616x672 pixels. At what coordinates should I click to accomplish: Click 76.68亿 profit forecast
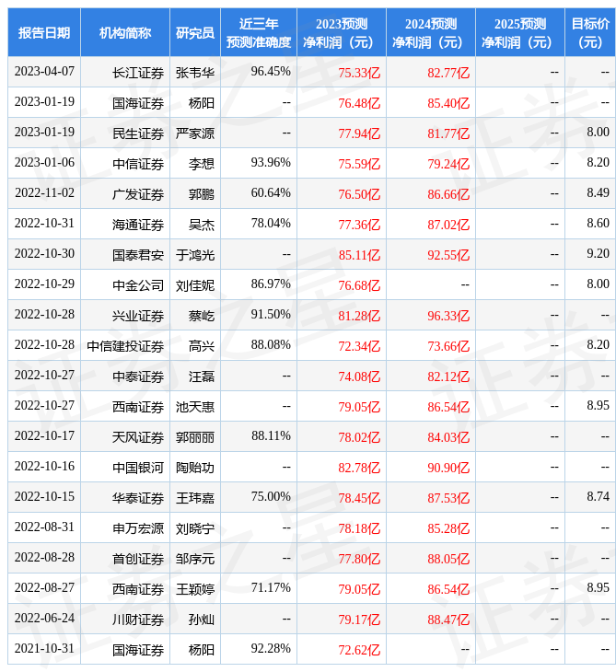359,285
